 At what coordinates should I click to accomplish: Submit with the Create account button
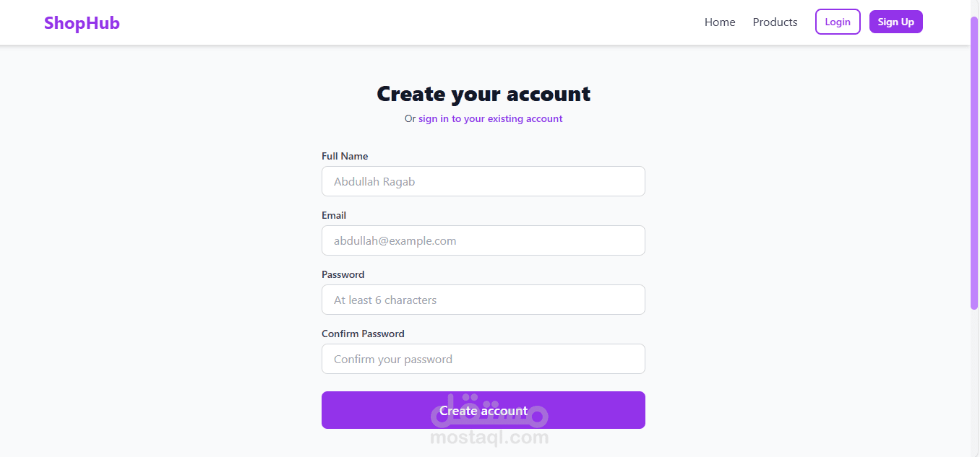(483, 410)
